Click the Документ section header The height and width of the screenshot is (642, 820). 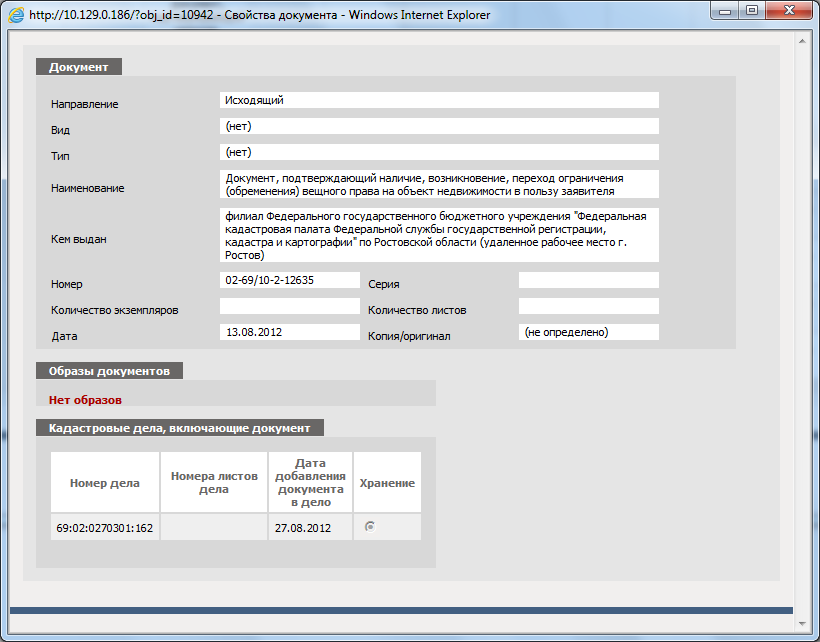(x=79, y=67)
